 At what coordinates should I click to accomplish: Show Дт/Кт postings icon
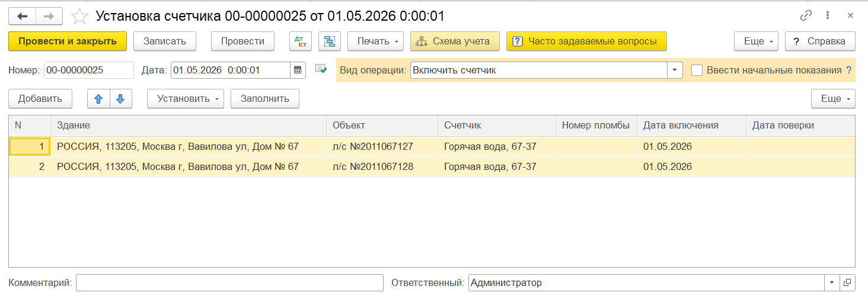tap(301, 41)
